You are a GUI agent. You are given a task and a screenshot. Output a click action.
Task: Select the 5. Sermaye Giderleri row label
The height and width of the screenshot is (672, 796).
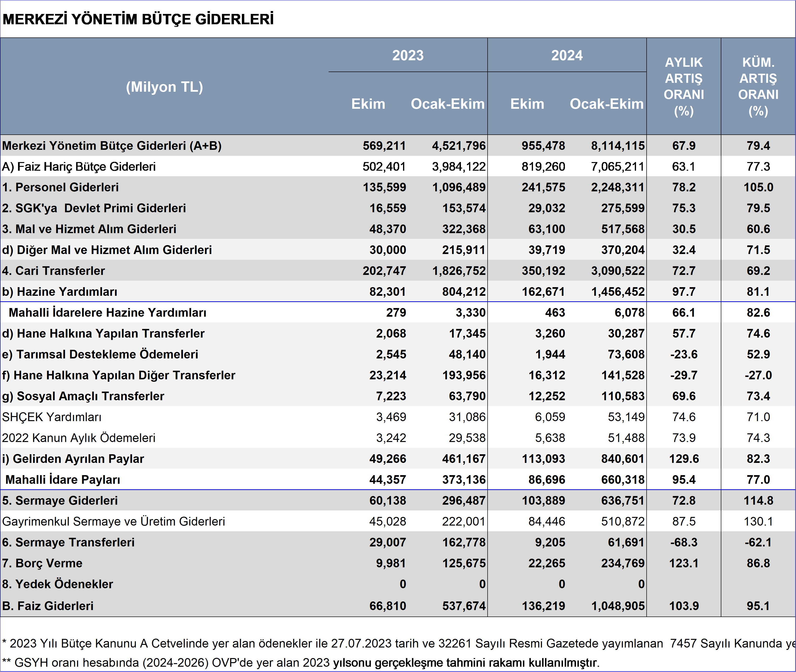click(x=60, y=500)
